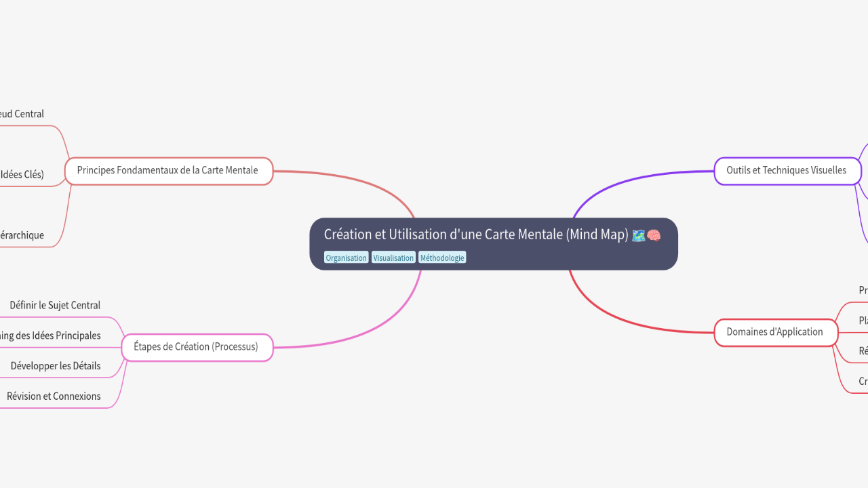Select the cut-off leaf ending in 'érarchique'
868x488 pixels.
pyautogui.click(x=22, y=236)
